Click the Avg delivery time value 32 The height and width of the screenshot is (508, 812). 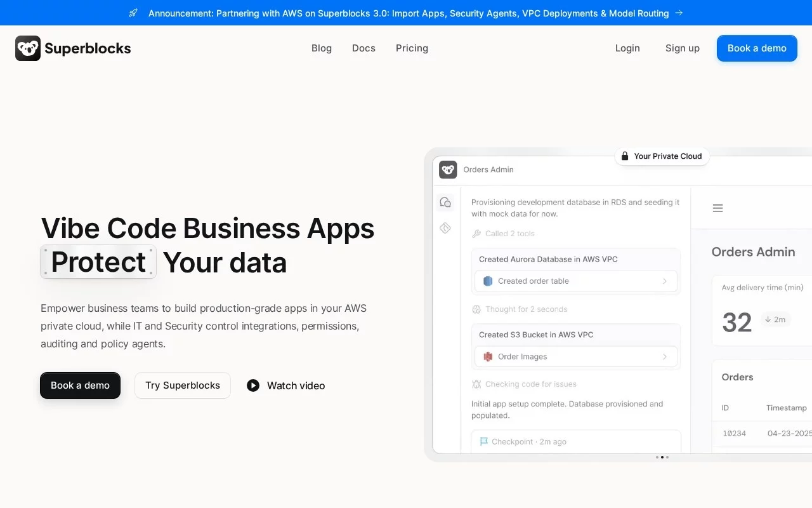[x=737, y=323]
